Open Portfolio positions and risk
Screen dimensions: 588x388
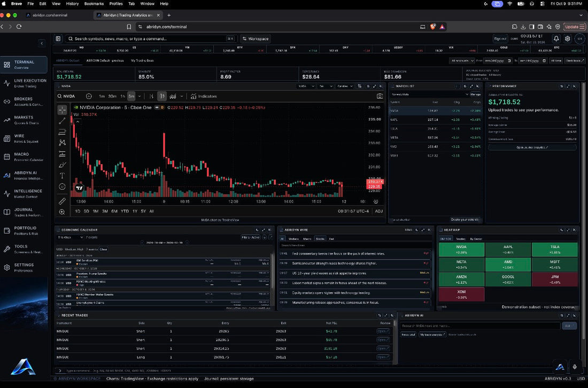point(24,230)
